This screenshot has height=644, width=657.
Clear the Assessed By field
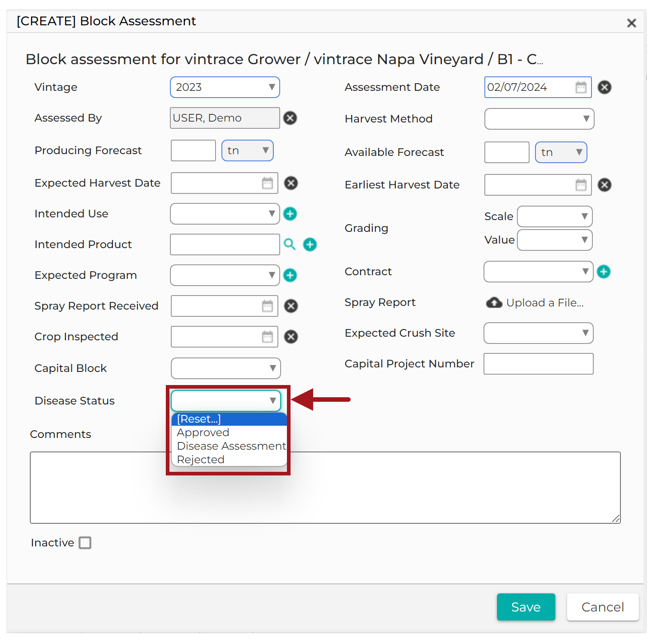(290, 118)
